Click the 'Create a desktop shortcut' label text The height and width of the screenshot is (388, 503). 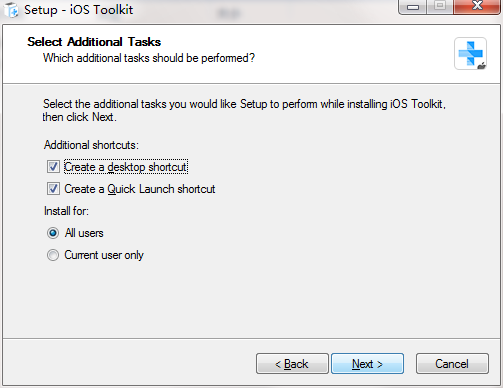coord(126,167)
